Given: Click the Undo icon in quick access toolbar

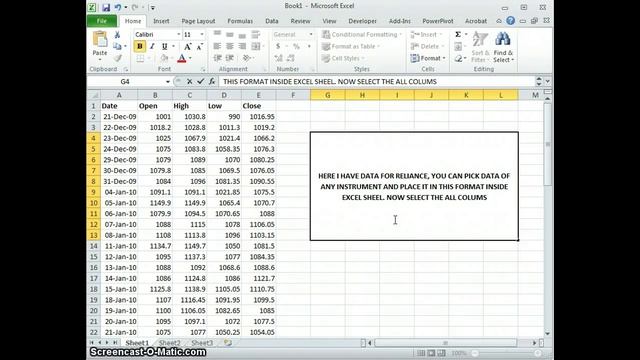Looking at the screenshot, I should [x=118, y=7].
